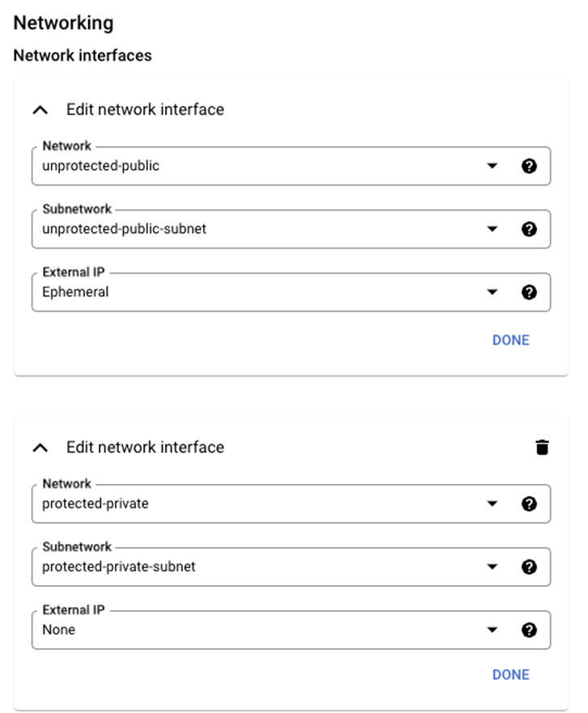
Task: Open the Network dropdown showing protected-private
Action: point(494,503)
